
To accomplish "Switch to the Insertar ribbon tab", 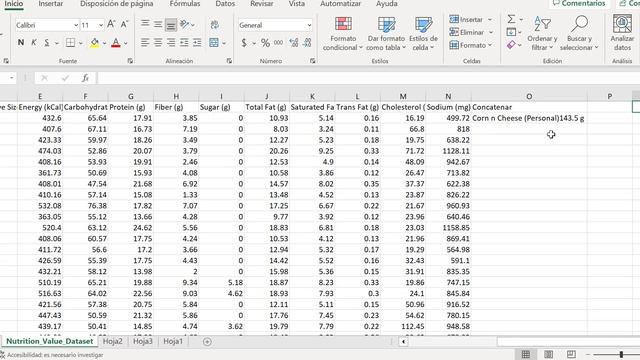I will point(51,4).
